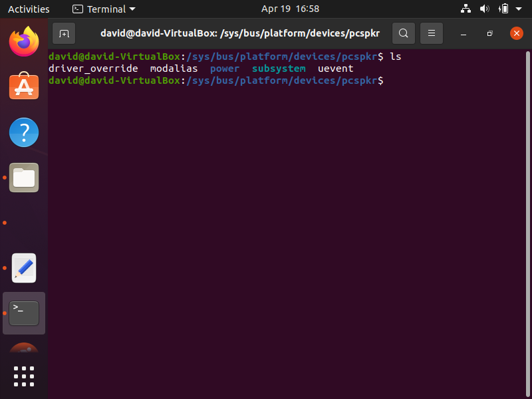The image size is (532, 399).
Task: Launch Firefox from the dock
Action: pos(24,42)
